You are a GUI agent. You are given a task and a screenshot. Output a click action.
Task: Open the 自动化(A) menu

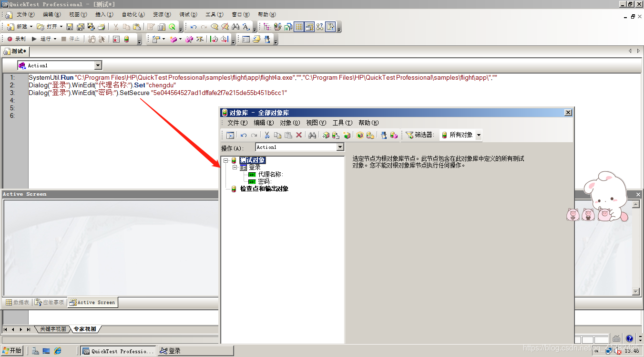point(133,15)
